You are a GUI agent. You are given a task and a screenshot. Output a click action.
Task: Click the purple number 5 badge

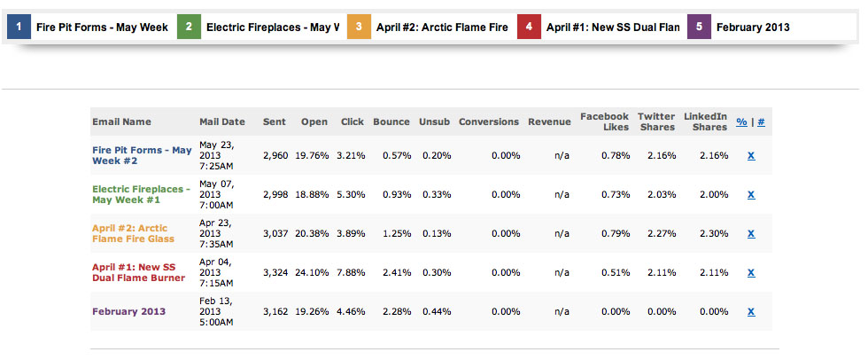(699, 27)
